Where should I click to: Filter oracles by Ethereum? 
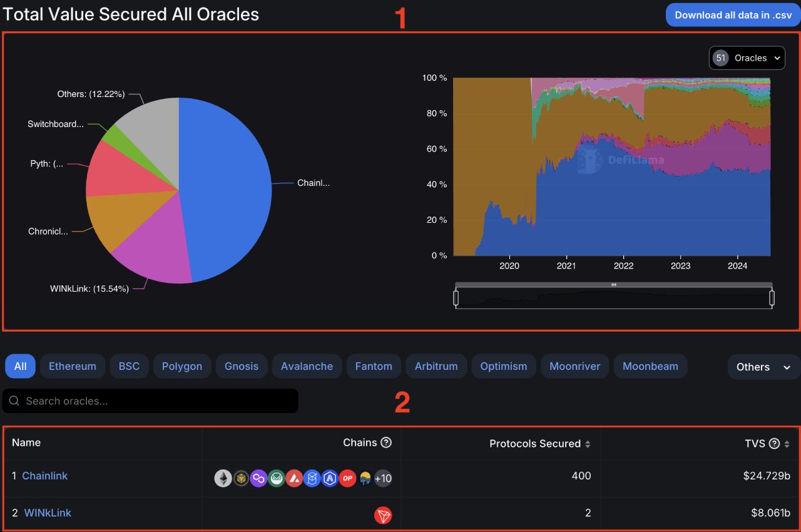[73, 366]
